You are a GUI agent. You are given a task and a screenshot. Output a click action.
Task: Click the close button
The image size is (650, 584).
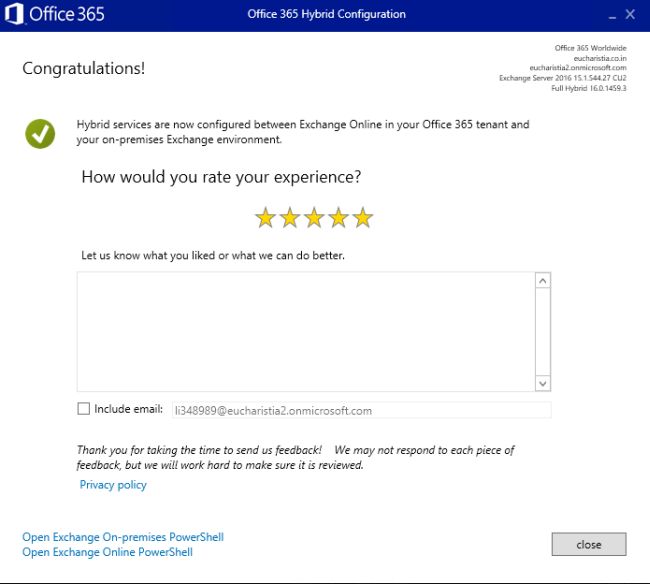click(589, 544)
